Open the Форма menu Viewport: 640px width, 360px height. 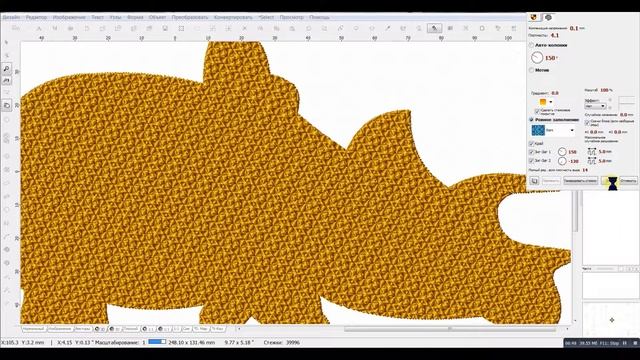click(135, 17)
